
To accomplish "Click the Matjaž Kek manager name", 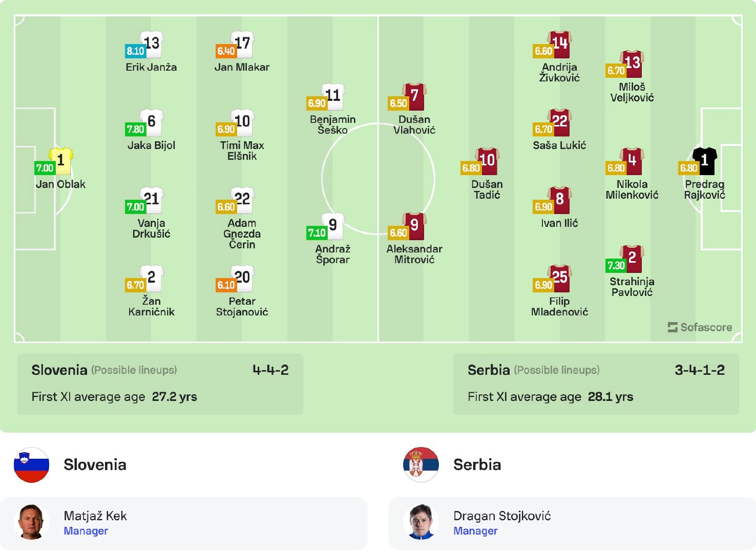I will click(x=95, y=516).
